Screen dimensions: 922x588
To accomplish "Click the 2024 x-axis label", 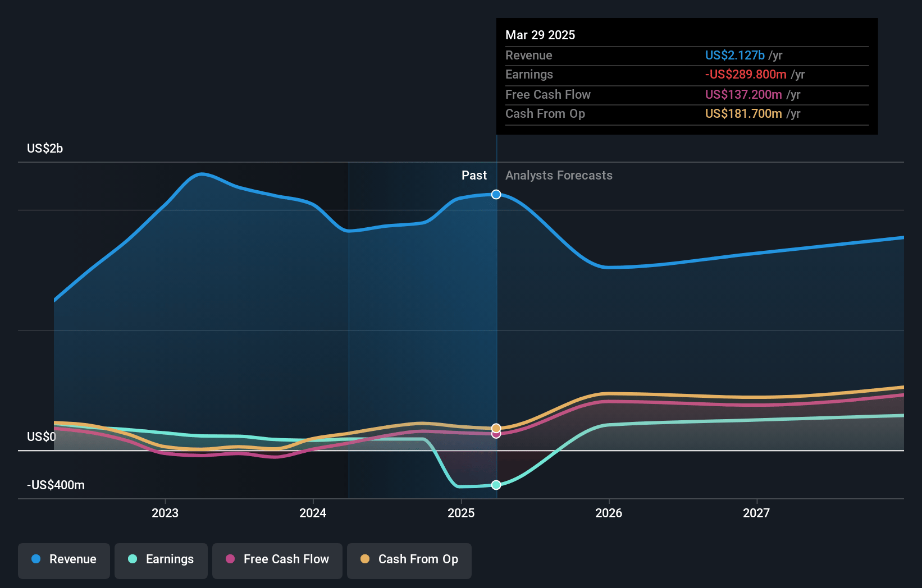I will pos(313,513).
